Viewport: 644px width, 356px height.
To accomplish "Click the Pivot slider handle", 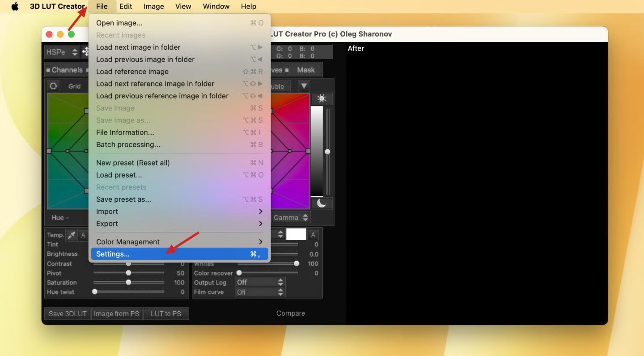I will 128,273.
